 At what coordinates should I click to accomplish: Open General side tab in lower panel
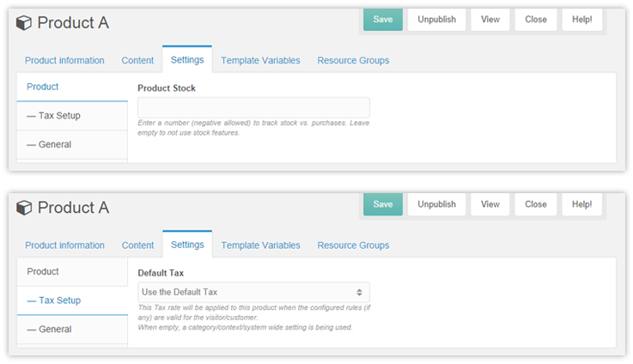pyautogui.click(x=72, y=330)
